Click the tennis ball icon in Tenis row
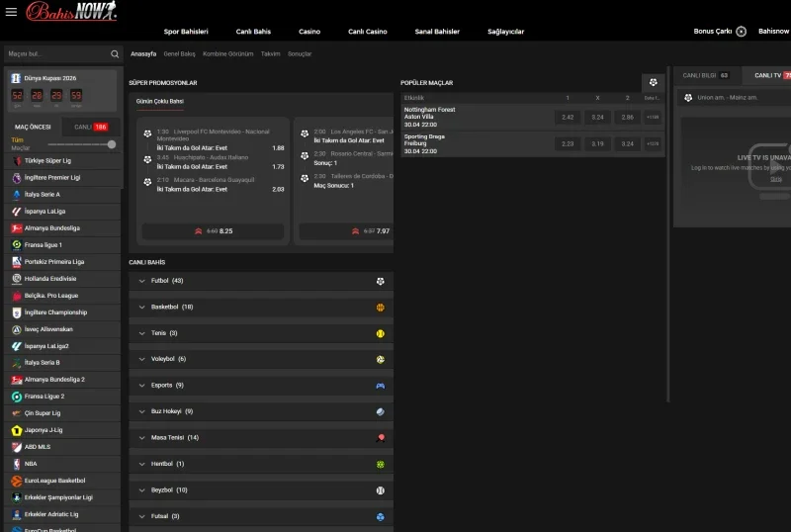 click(x=381, y=333)
